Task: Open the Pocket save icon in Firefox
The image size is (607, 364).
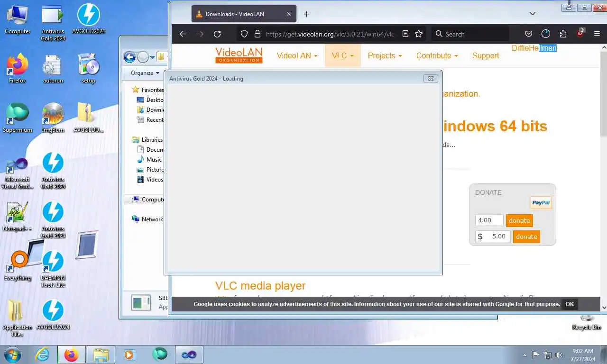Action: pos(529,34)
